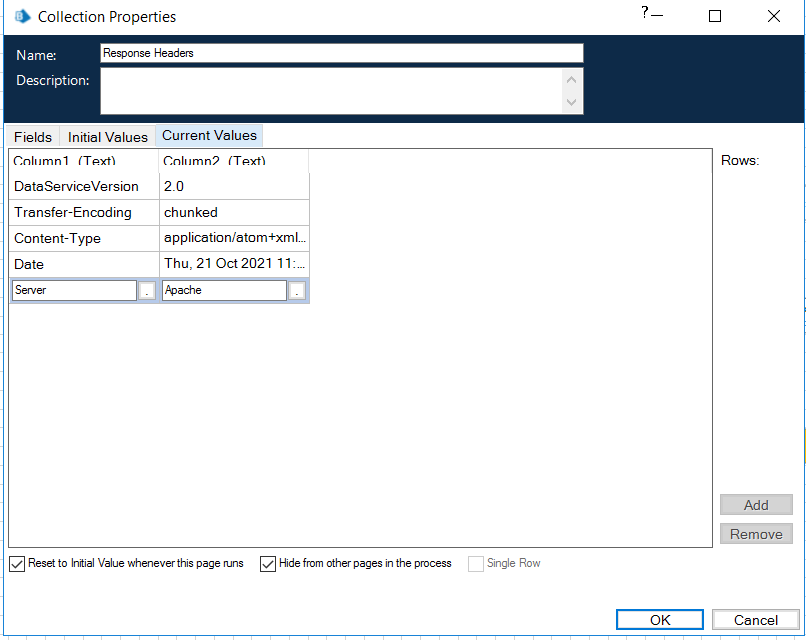The image size is (806, 640).
Task: Minimize the Collection Properties window
Action: click(x=657, y=15)
